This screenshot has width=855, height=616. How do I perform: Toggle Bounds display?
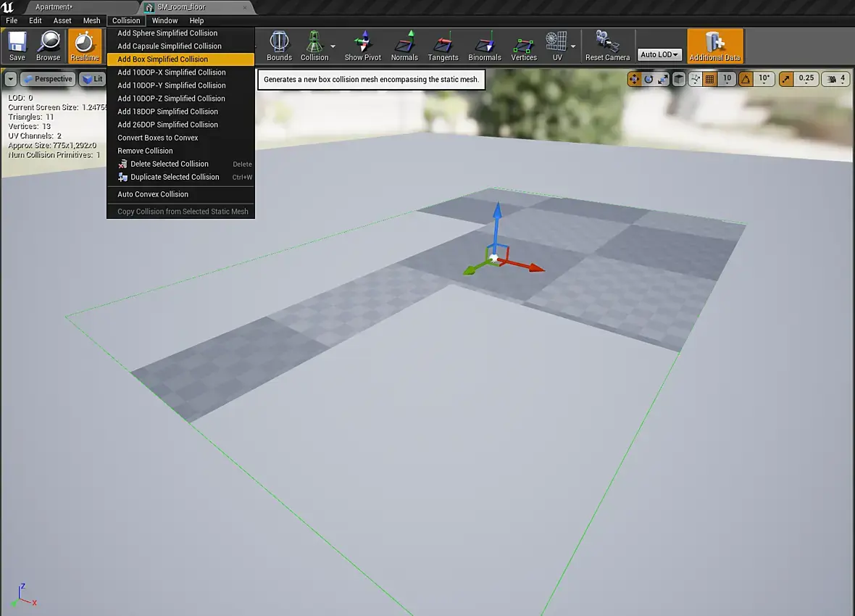click(x=279, y=46)
